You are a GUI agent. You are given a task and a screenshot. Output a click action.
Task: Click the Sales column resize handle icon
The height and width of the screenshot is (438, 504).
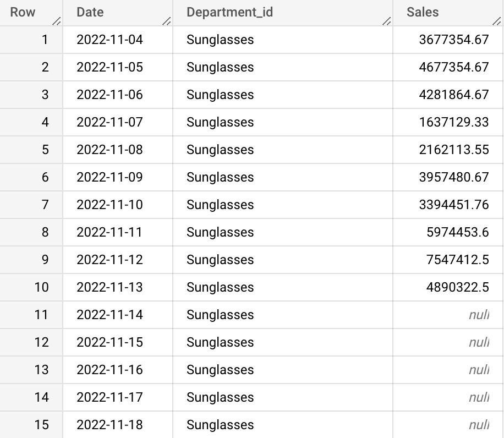(497, 22)
